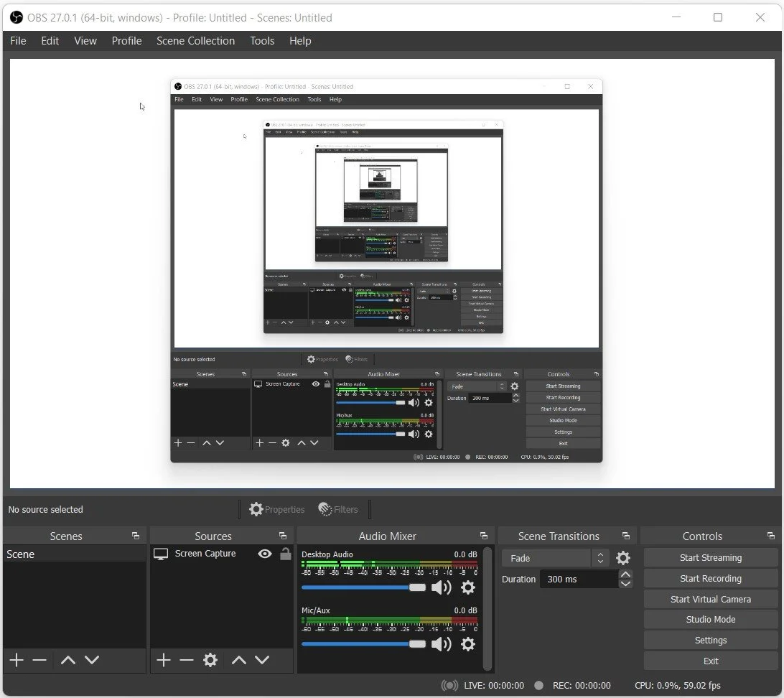The height and width of the screenshot is (698, 784).
Task: Pop out the Sources dock
Action: pyautogui.click(x=282, y=536)
